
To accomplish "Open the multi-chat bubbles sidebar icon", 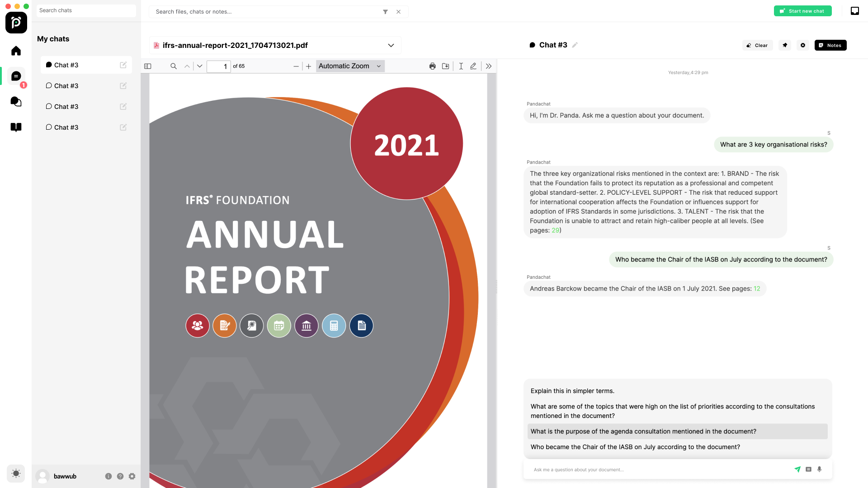I will pos(16,102).
